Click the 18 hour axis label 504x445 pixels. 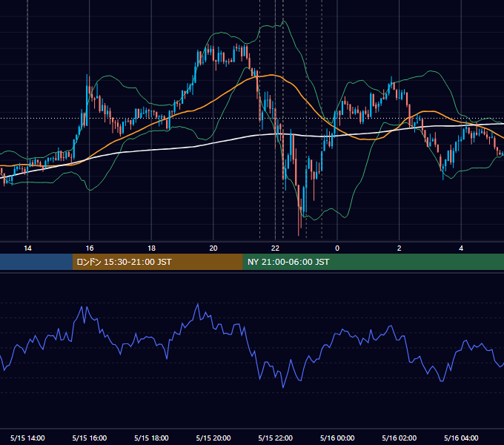(x=151, y=248)
